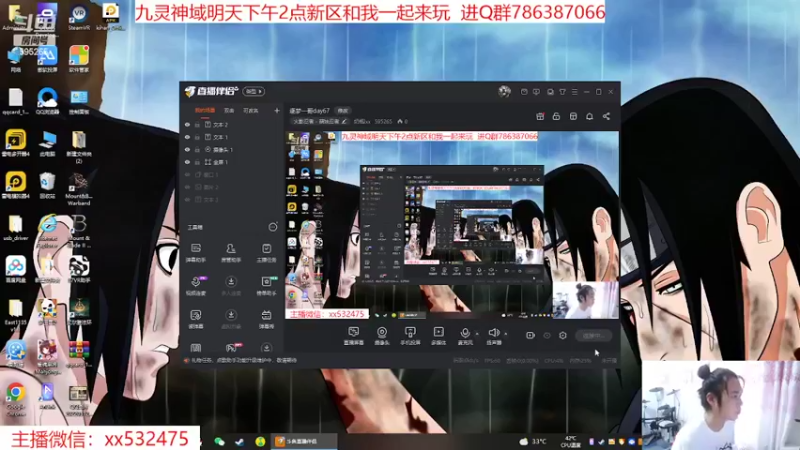Mute the 扬声器 speaker
800x450 pixels.
click(493, 336)
